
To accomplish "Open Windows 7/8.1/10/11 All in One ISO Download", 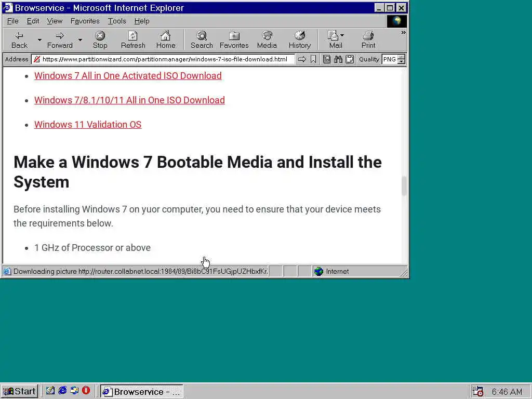I will point(129,100).
